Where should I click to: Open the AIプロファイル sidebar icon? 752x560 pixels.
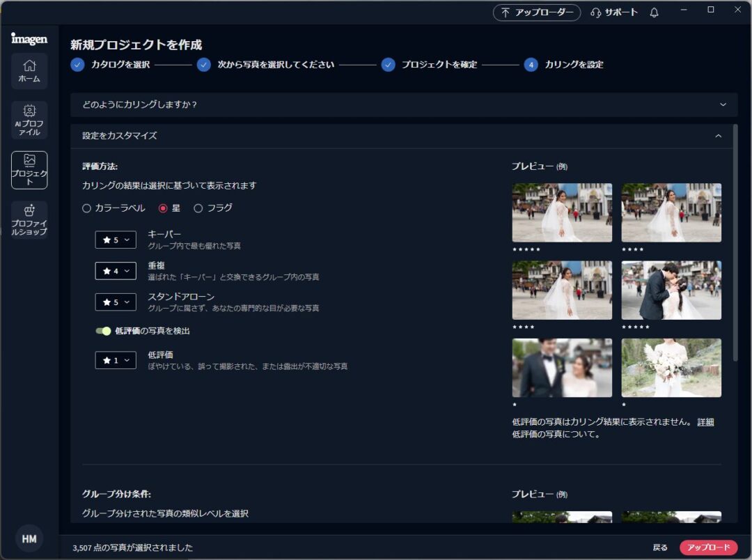[x=29, y=119]
